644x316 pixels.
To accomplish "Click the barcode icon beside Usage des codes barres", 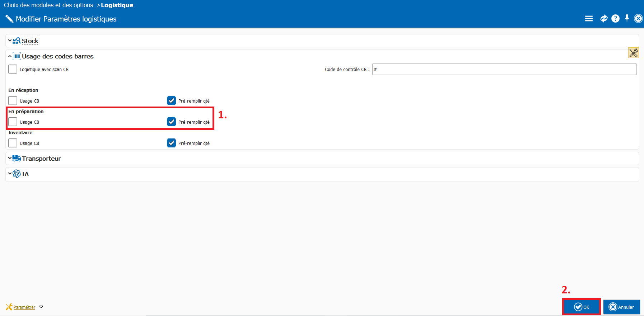I will click(17, 56).
